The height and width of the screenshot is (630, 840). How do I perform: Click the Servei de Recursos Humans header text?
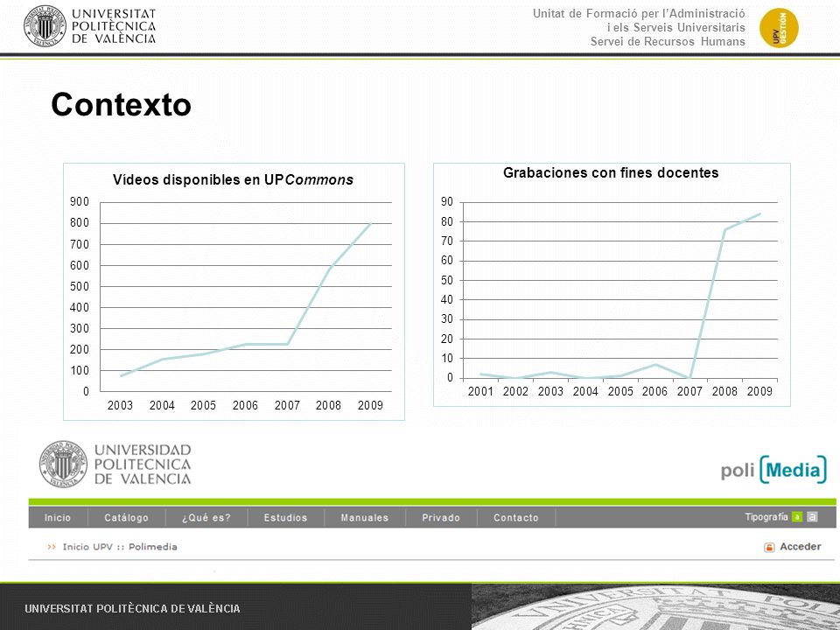pyautogui.click(x=668, y=42)
